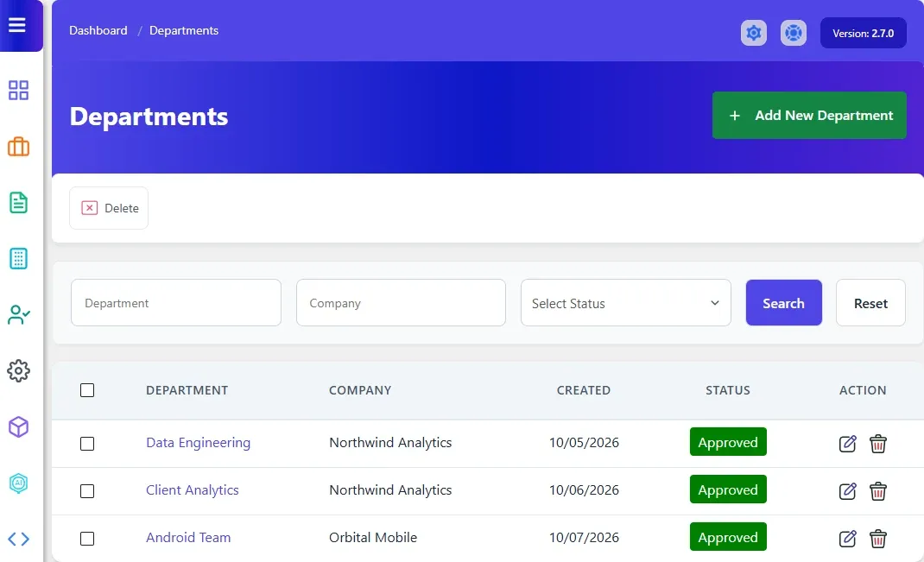The image size is (924, 562).
Task: Click the Search button
Action: click(784, 303)
